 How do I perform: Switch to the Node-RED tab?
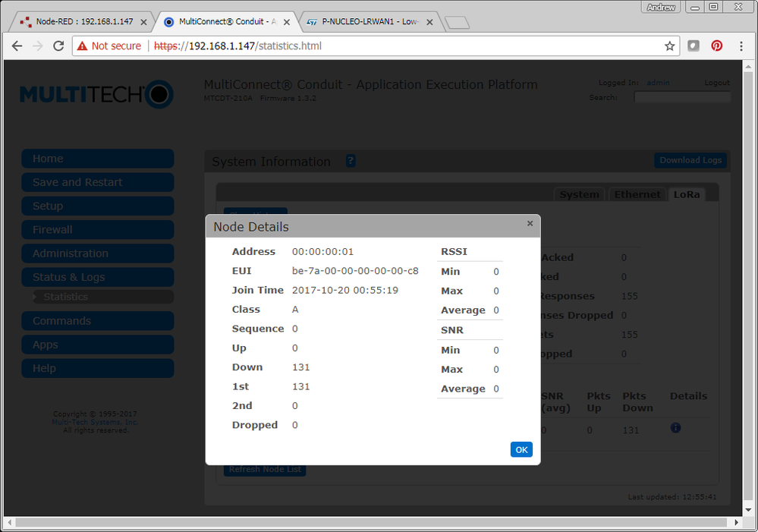click(x=80, y=22)
